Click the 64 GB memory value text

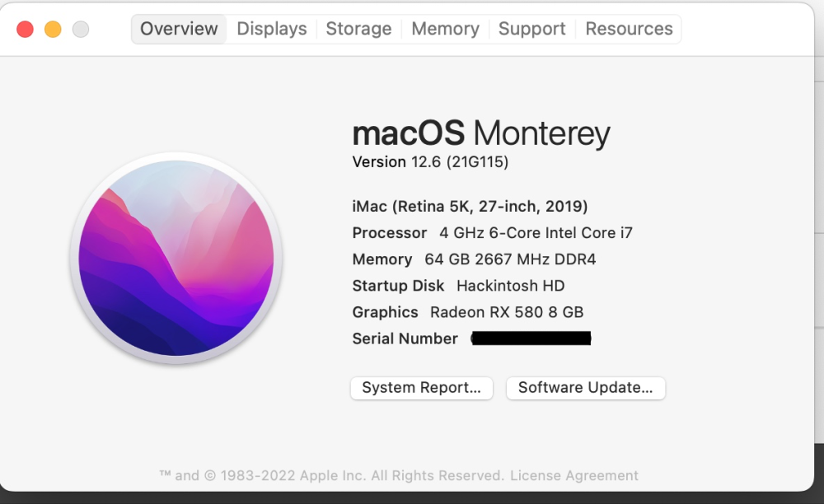[510, 259]
